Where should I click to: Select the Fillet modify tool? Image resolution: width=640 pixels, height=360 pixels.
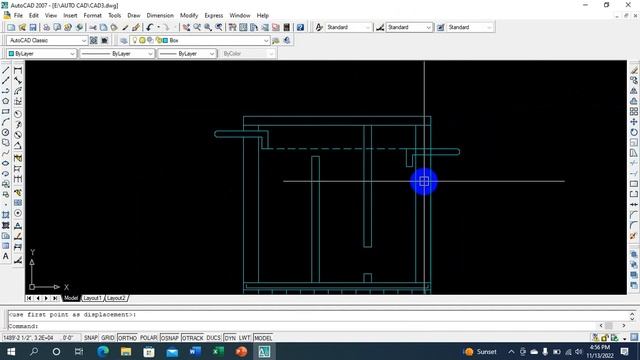pos(633,225)
